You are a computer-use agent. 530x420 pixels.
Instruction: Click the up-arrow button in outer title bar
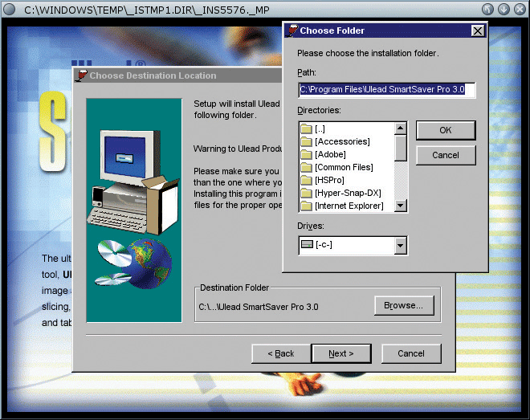click(487, 9)
